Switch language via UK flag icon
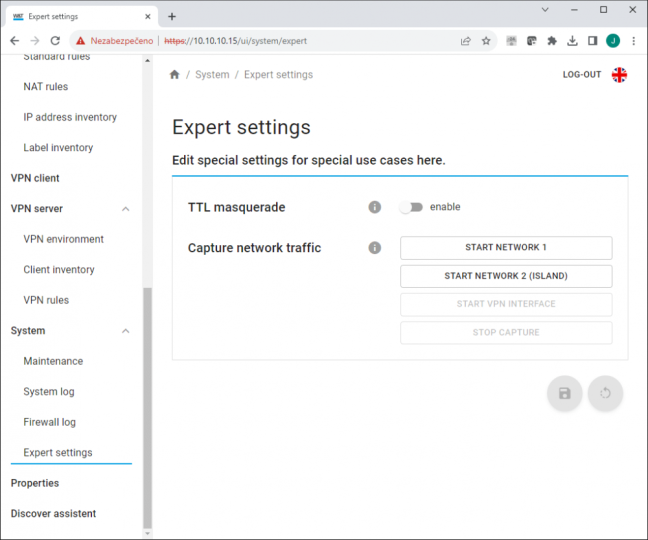Screen dimensions: 648x540 [619, 75]
